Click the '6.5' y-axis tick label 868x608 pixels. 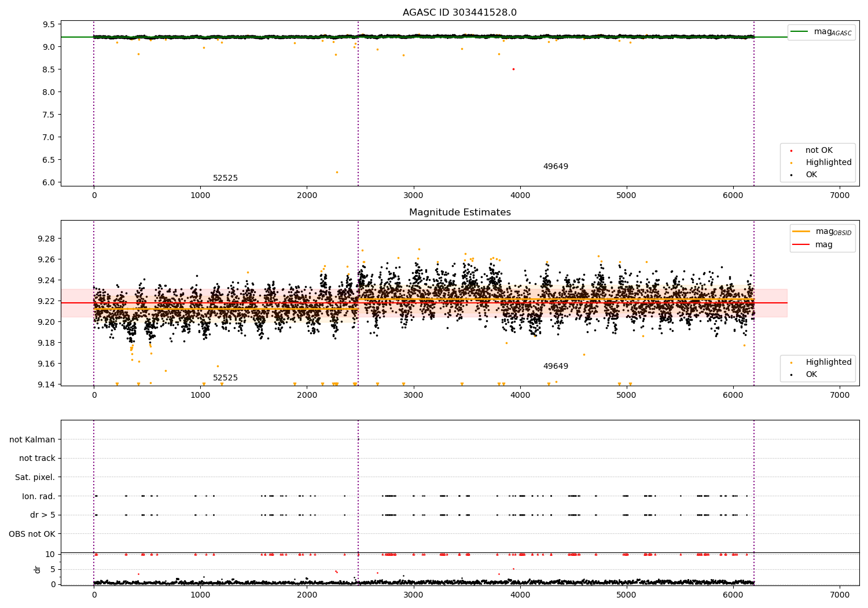(49, 160)
